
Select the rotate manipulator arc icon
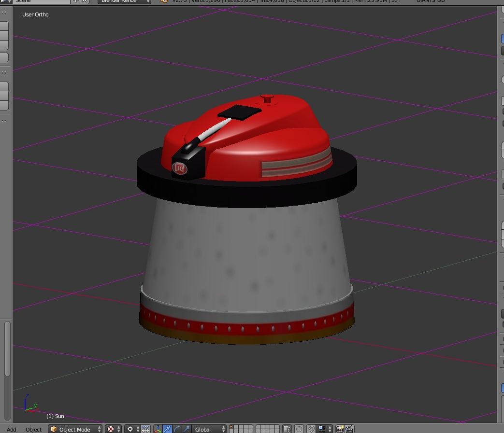[177, 429]
